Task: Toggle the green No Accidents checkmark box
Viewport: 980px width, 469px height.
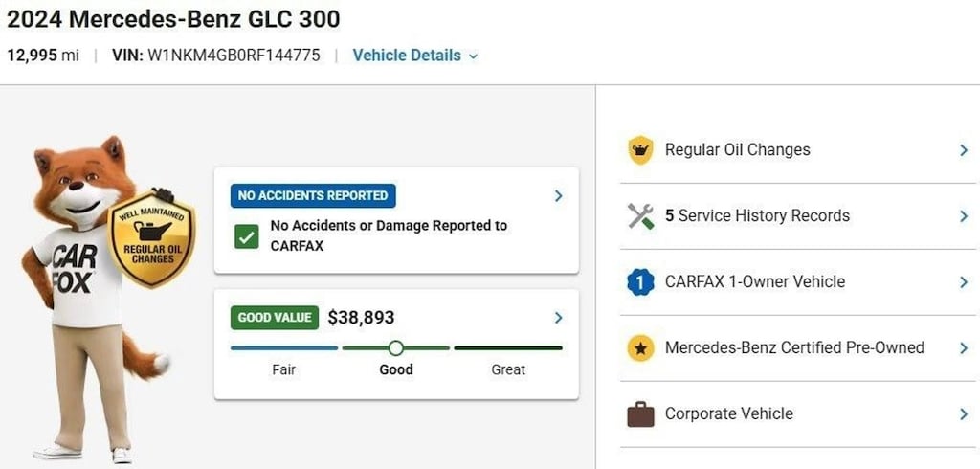Action: tap(247, 236)
